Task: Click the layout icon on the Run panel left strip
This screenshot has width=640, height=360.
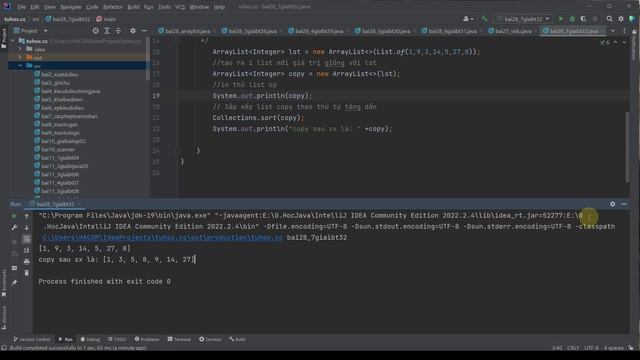Action: click(x=14, y=268)
